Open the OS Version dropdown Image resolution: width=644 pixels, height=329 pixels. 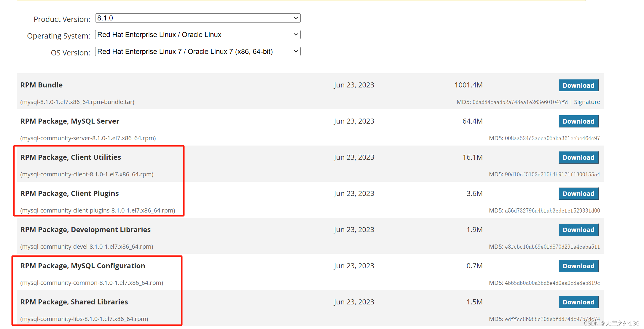coord(197,52)
